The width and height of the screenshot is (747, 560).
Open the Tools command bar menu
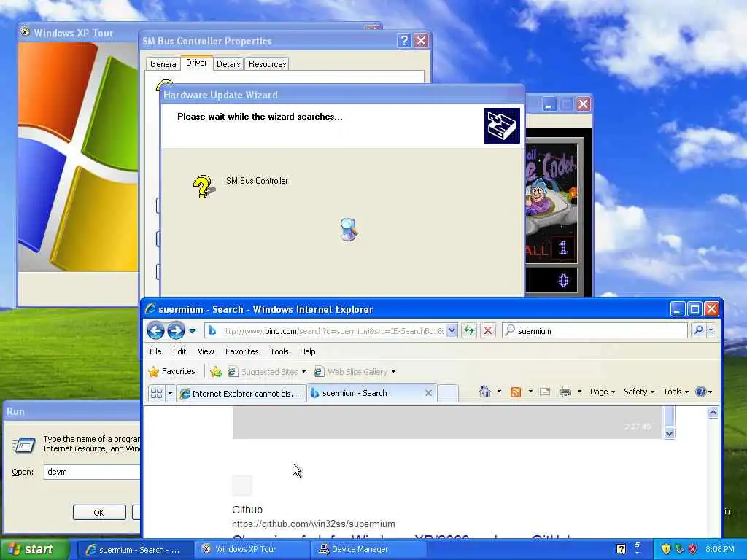tap(676, 392)
